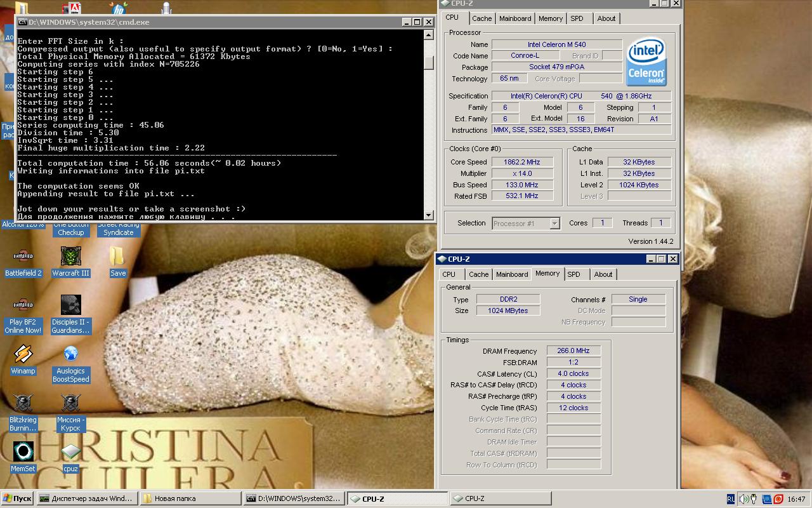Click the RU language indicator
Viewport: 812px width, 508px height.
731,499
